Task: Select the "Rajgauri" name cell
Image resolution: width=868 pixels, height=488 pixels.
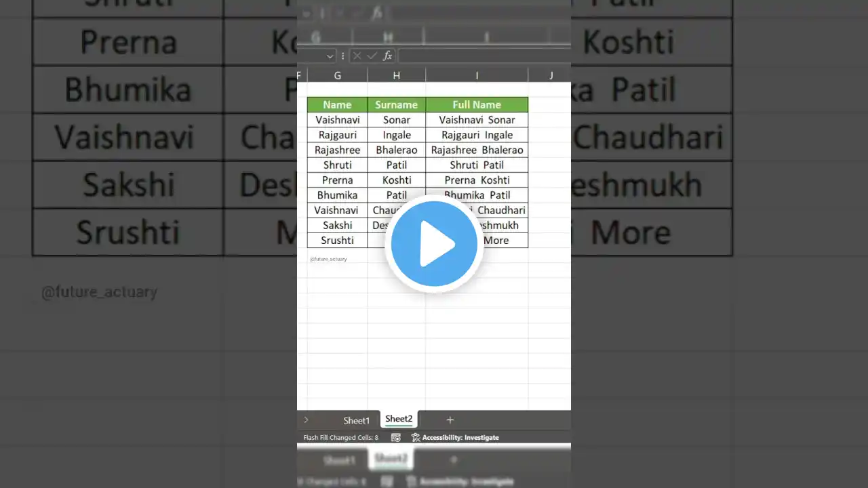Action: coord(337,135)
